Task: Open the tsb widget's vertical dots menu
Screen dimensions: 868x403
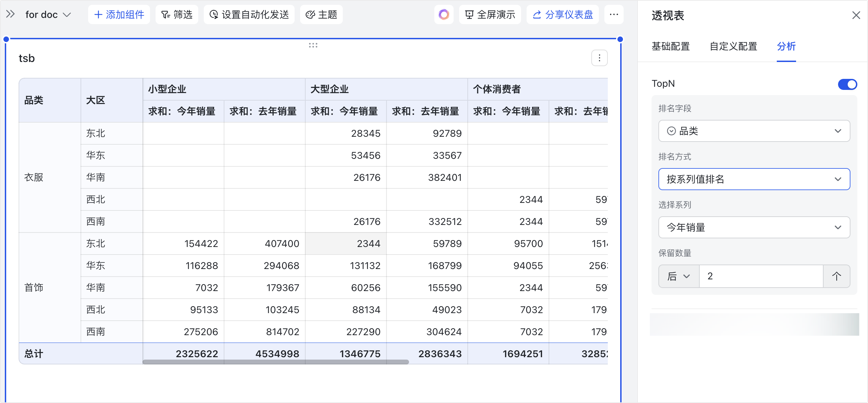Action: [599, 58]
